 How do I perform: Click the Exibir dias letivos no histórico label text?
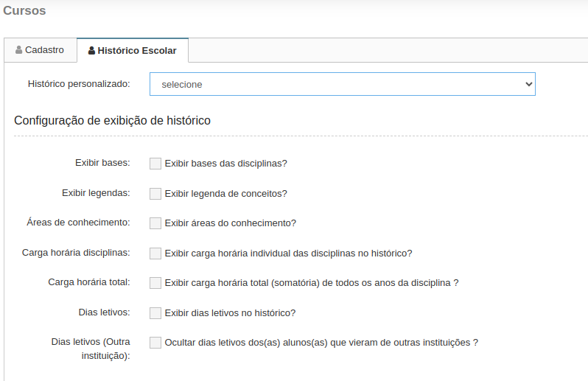coord(230,312)
